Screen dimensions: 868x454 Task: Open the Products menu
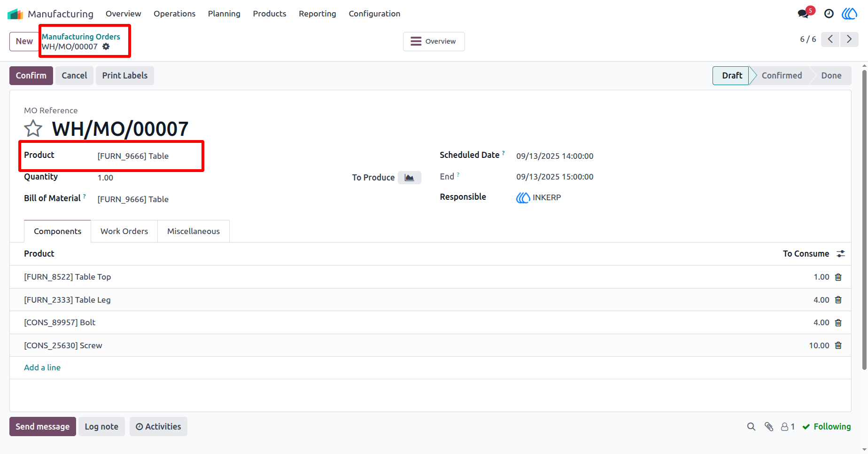click(270, 14)
